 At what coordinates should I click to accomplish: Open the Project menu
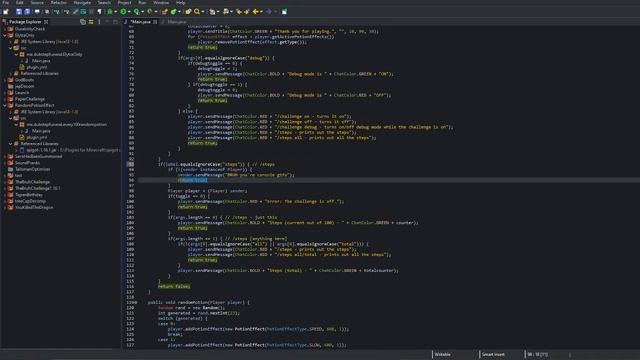point(124,2)
